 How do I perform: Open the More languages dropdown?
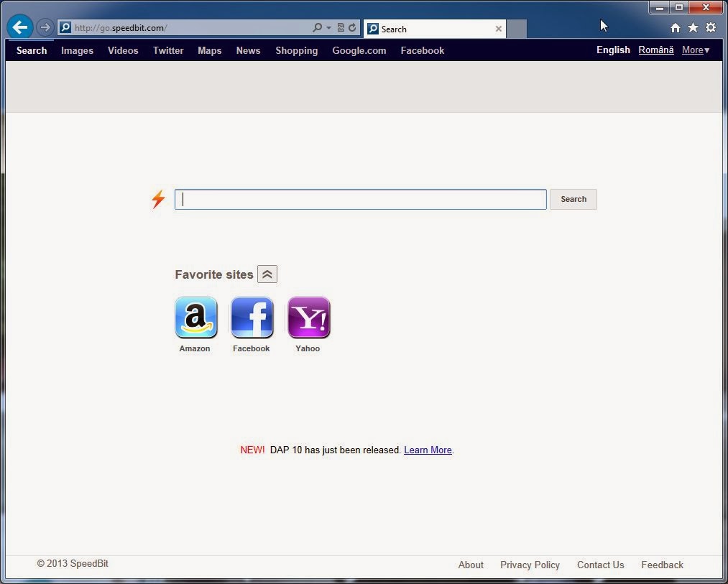[x=695, y=50]
